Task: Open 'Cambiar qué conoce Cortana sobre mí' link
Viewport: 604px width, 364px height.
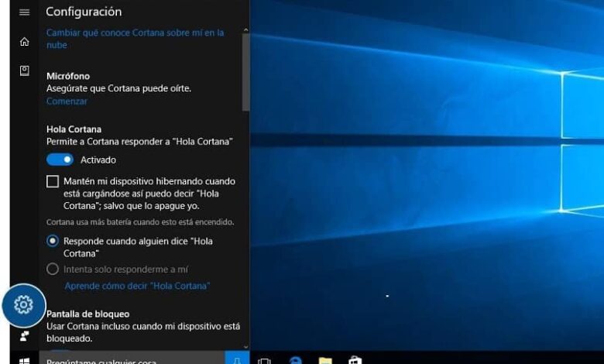Action: tap(135, 39)
